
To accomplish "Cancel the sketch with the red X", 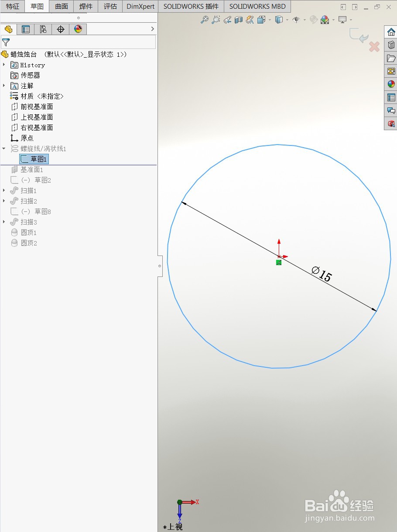I will [x=374, y=47].
